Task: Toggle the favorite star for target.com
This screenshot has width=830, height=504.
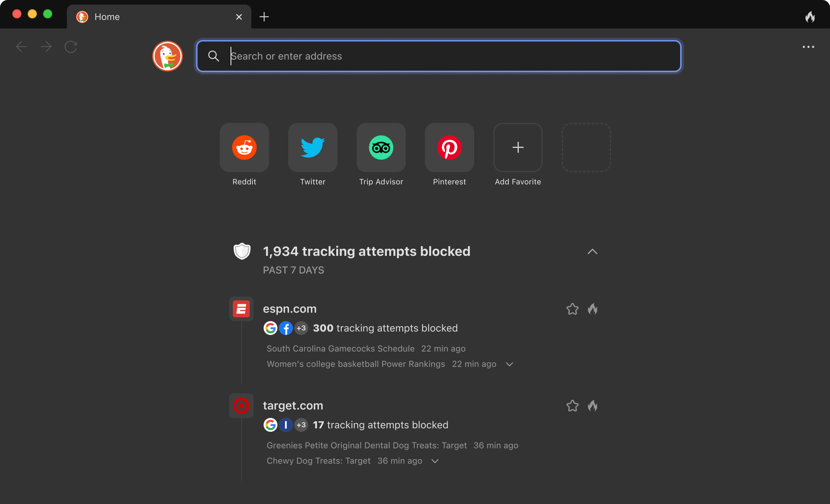Action: coord(573,406)
